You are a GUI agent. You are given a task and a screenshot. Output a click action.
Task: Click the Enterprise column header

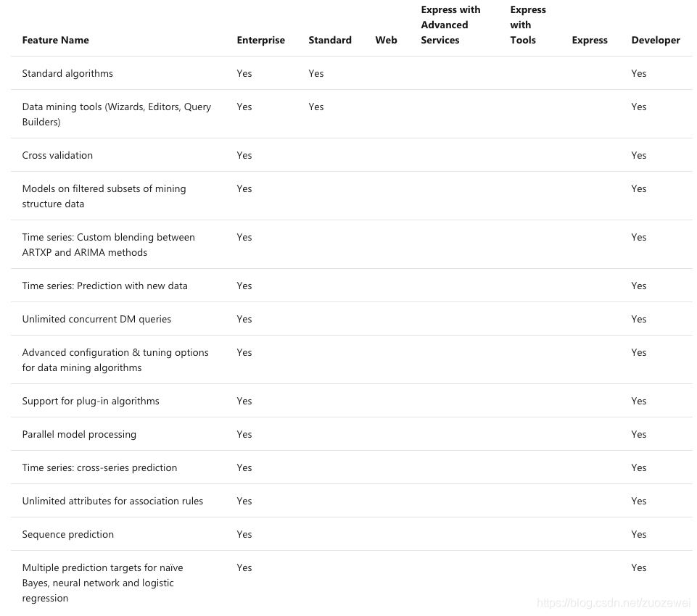tap(260, 40)
